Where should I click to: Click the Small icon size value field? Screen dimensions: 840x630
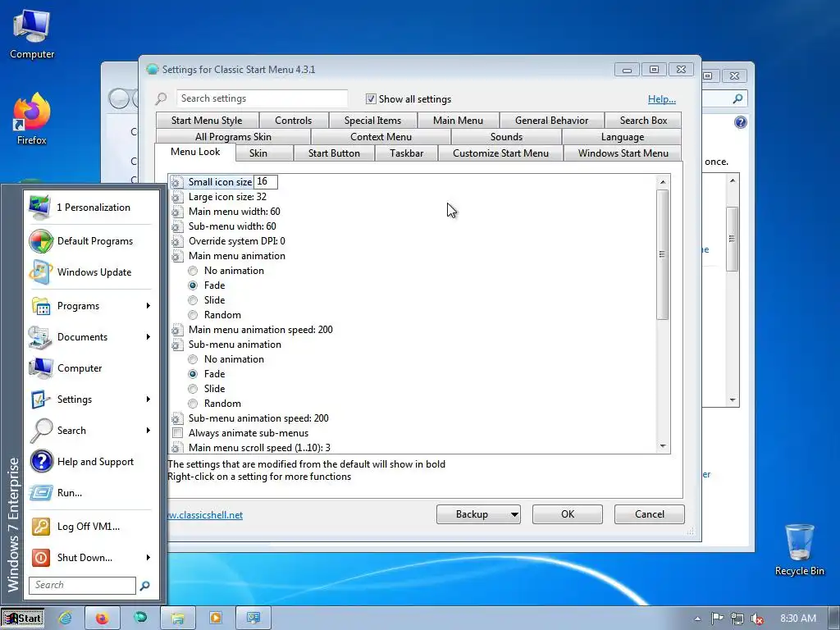(266, 182)
